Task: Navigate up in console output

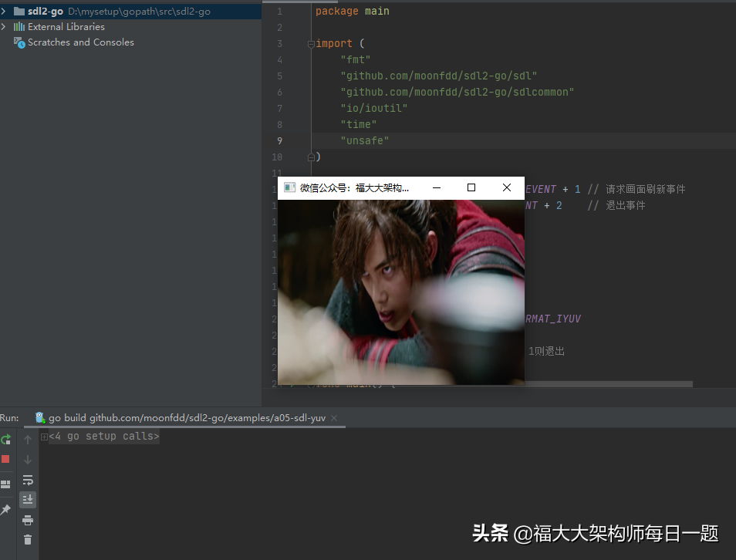Action: 28,440
